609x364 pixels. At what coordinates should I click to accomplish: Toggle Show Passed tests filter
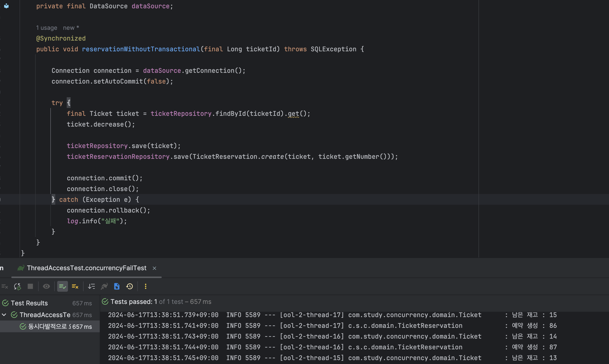[62, 287]
